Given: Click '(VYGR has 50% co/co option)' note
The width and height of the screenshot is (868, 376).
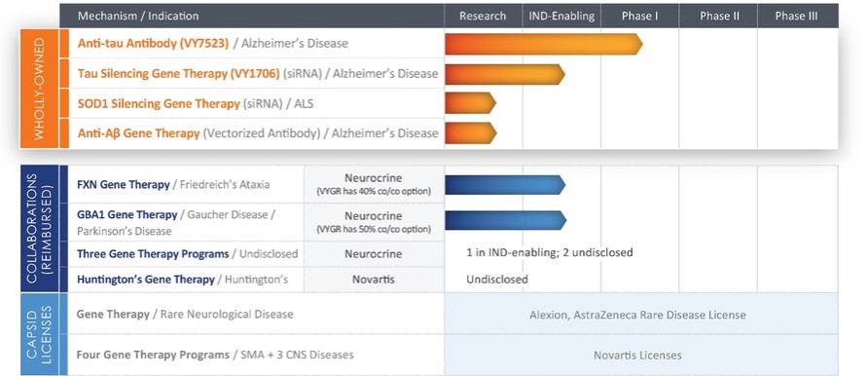Looking at the screenshot, I should [x=374, y=229].
